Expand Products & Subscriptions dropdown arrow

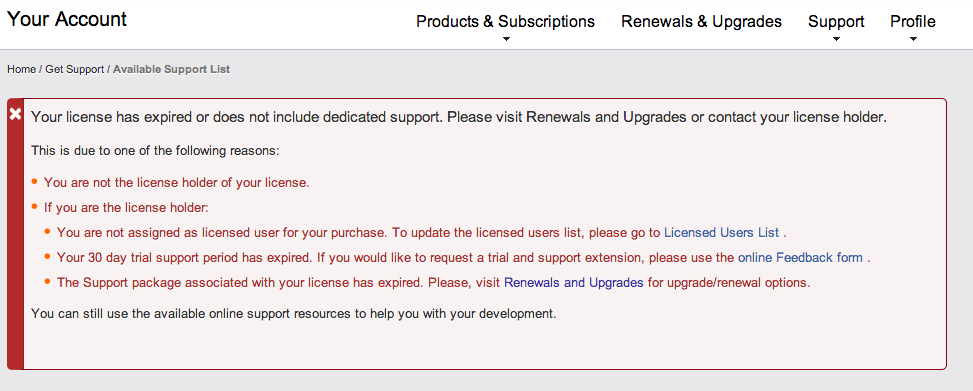[x=506, y=39]
